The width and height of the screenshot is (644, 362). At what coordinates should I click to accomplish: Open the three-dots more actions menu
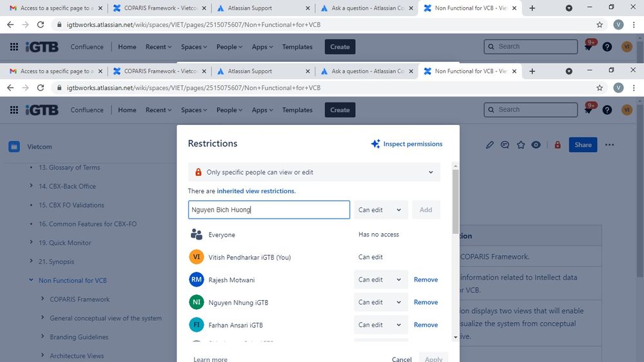609,145
